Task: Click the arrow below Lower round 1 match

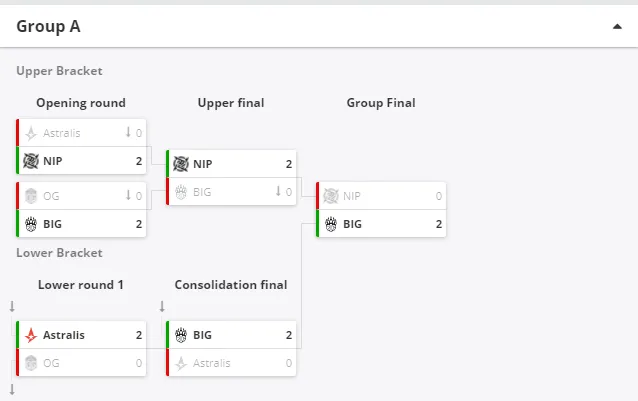Action: point(12,390)
